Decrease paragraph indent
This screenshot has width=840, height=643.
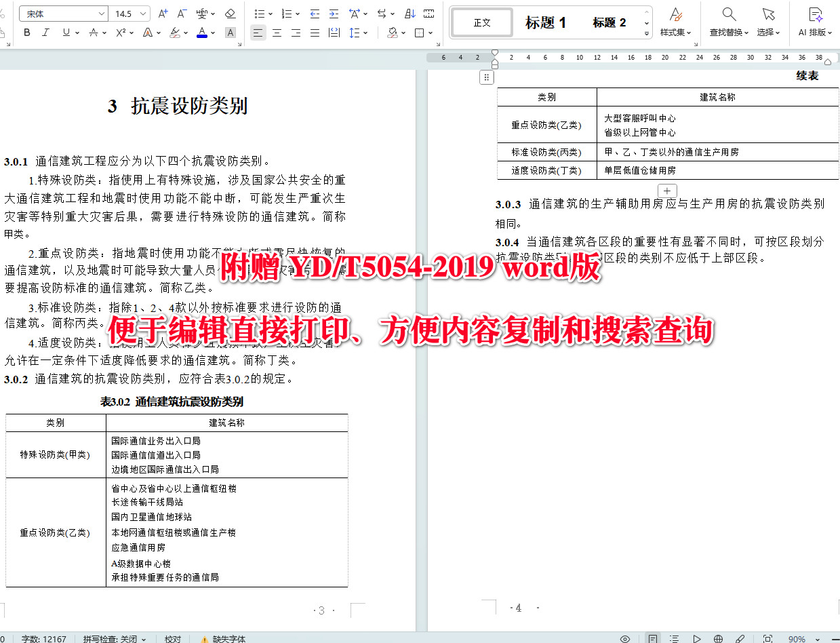pos(315,14)
